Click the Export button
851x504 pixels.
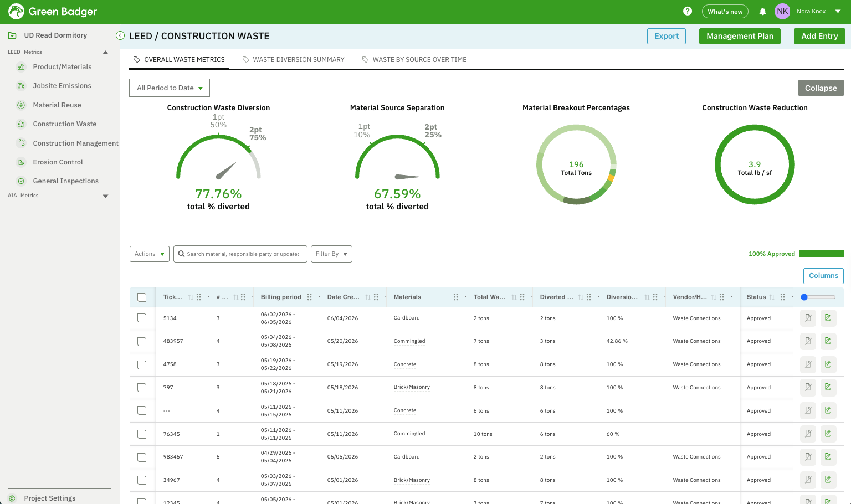pos(667,36)
